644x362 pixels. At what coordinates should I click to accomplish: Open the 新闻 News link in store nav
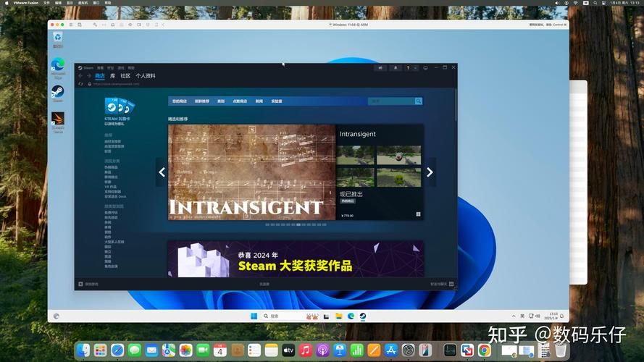(x=259, y=101)
